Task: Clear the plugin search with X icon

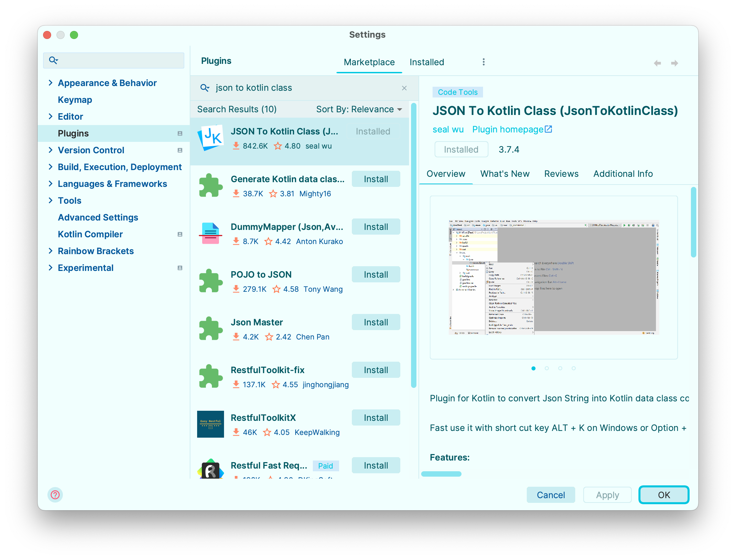Action: pos(404,88)
